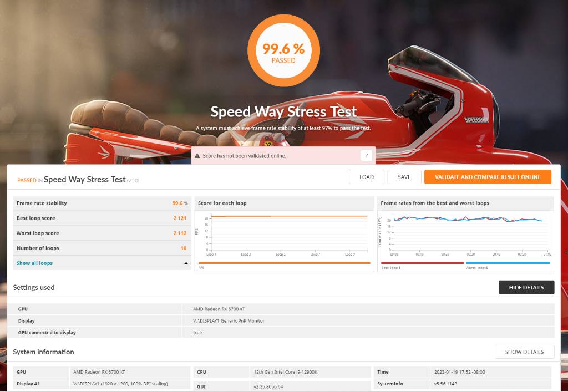Click the GPU connected to display label
The height and width of the screenshot is (392, 568).
point(47,332)
